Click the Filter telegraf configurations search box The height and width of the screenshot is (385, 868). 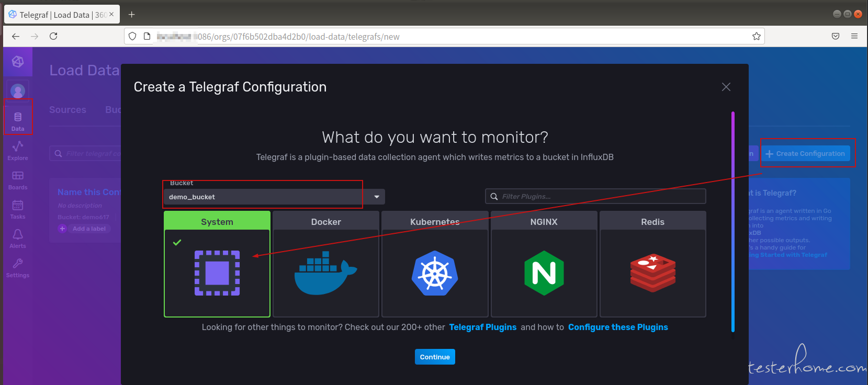[x=86, y=153]
